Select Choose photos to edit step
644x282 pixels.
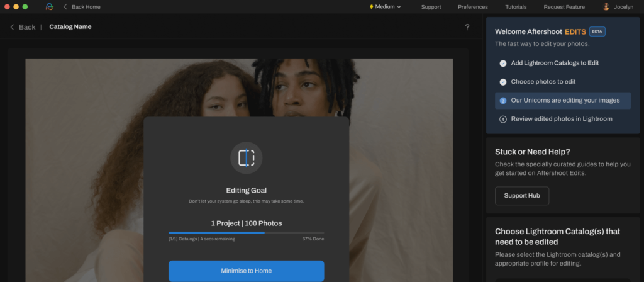(563, 82)
